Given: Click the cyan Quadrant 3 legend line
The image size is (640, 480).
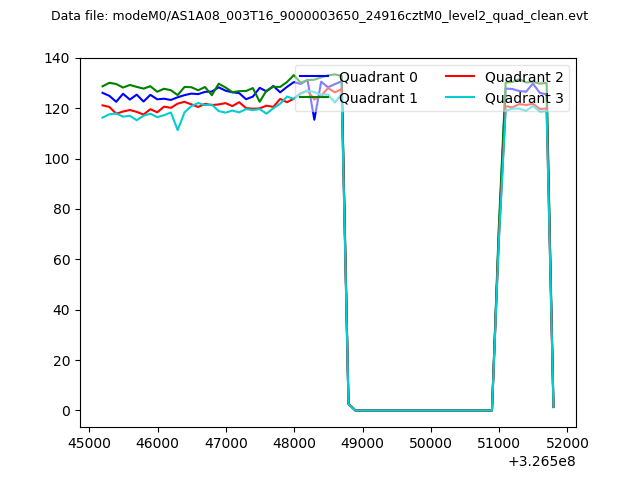Looking at the screenshot, I should (460, 98).
